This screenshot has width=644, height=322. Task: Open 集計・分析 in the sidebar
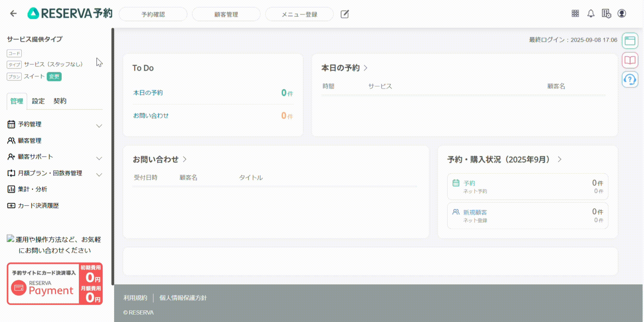tap(32, 189)
